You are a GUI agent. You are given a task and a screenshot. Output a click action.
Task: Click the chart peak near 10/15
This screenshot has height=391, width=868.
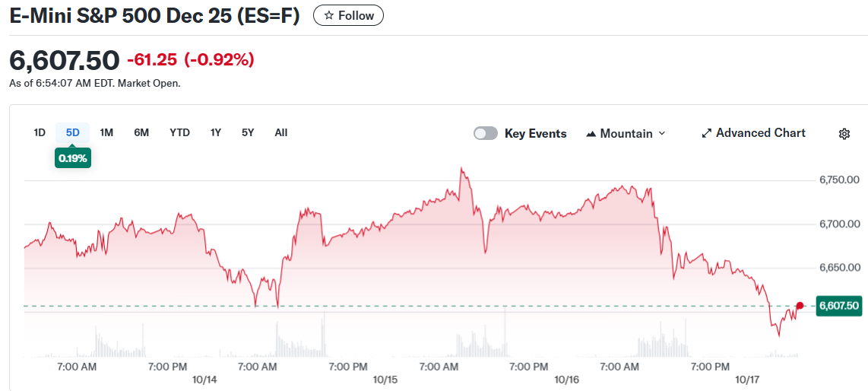point(461,169)
